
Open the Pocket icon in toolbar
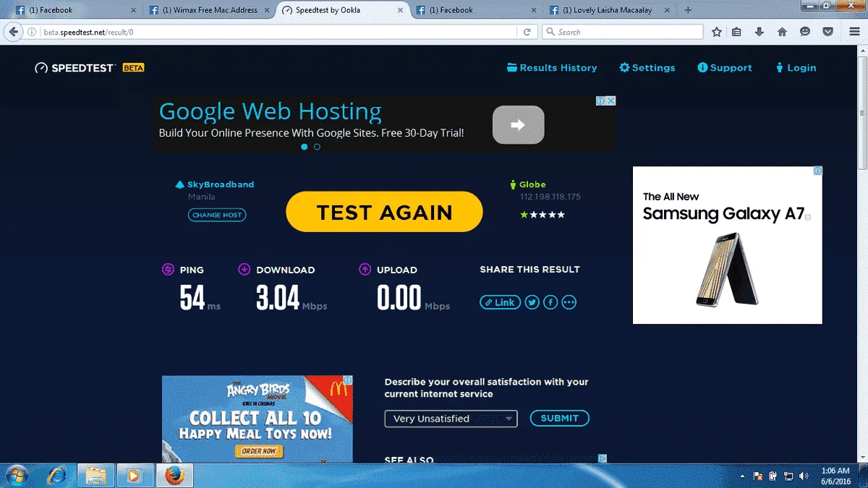pos(828,32)
